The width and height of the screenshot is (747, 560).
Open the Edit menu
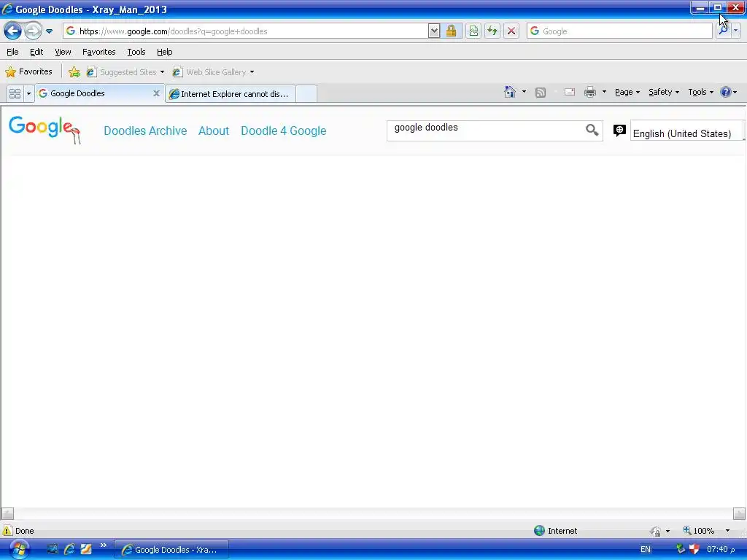click(36, 52)
